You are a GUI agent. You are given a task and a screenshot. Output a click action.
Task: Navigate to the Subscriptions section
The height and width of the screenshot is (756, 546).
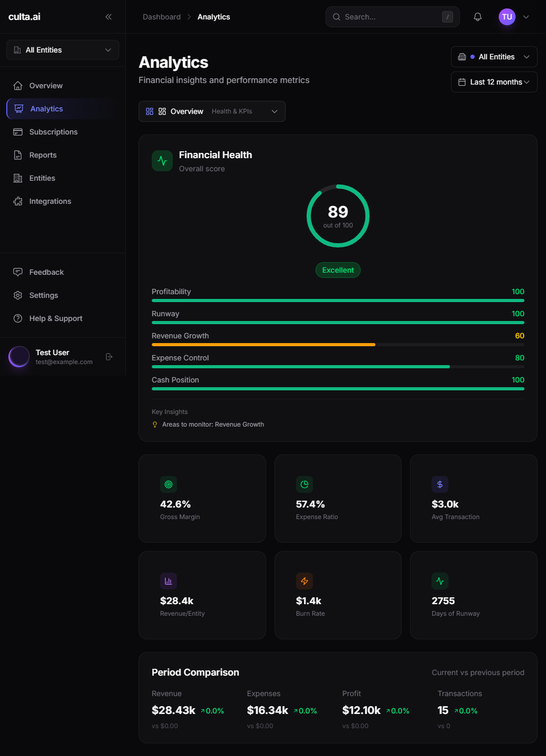(x=53, y=131)
